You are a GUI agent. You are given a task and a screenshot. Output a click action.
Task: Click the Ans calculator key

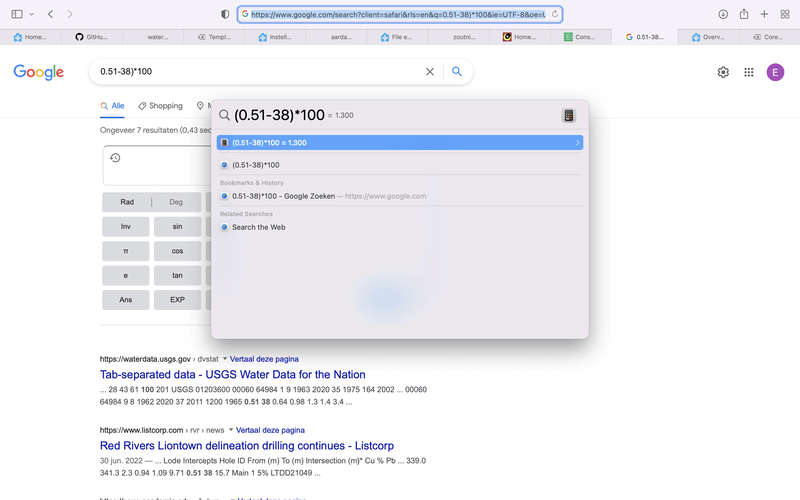click(126, 300)
